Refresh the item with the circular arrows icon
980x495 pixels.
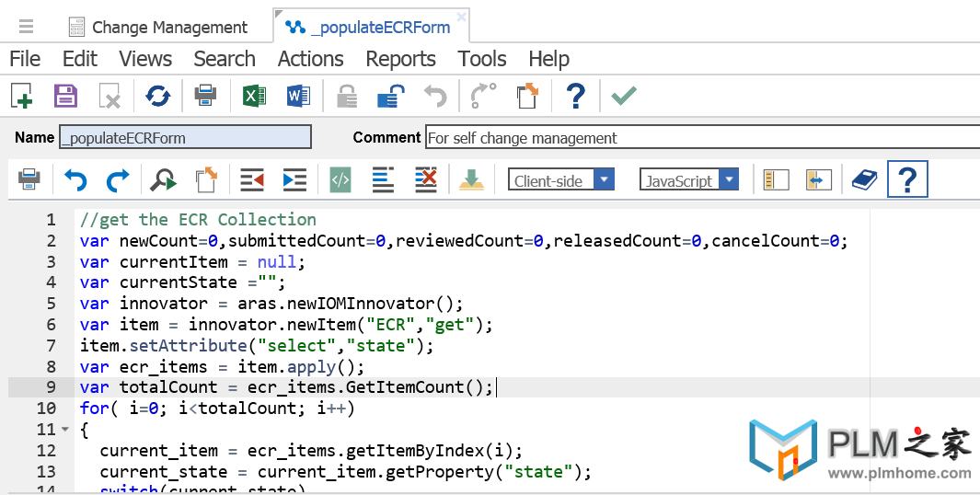click(158, 96)
